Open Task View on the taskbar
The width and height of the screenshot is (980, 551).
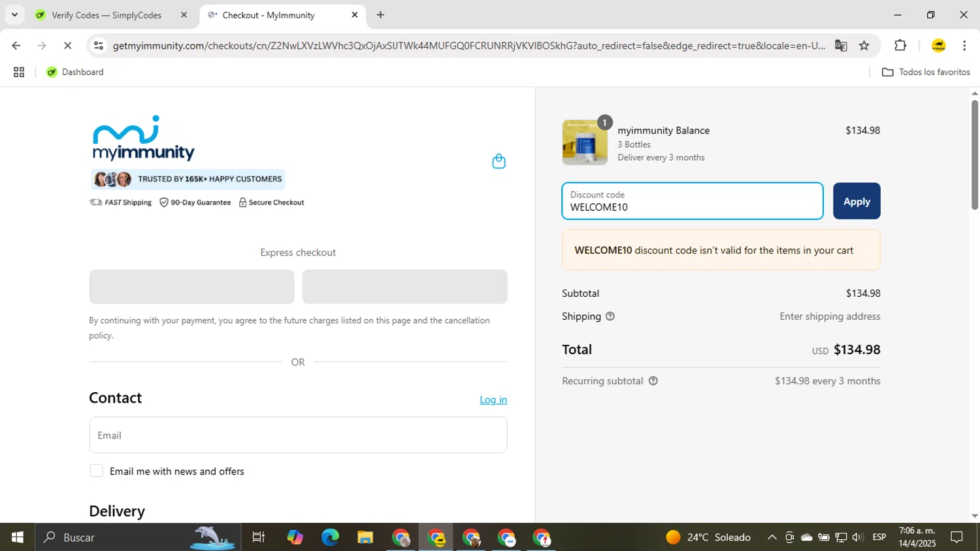point(259,537)
